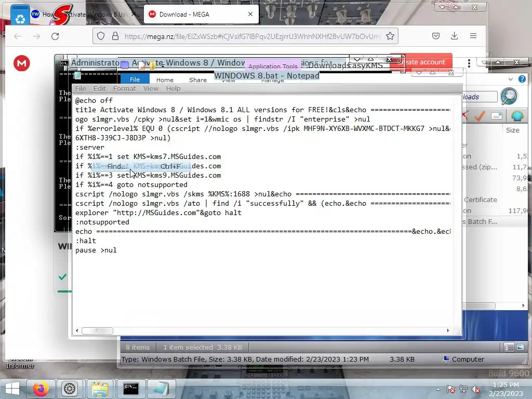
Task: Click the Notepad horizontal scrollbar thumb
Action: (97, 330)
